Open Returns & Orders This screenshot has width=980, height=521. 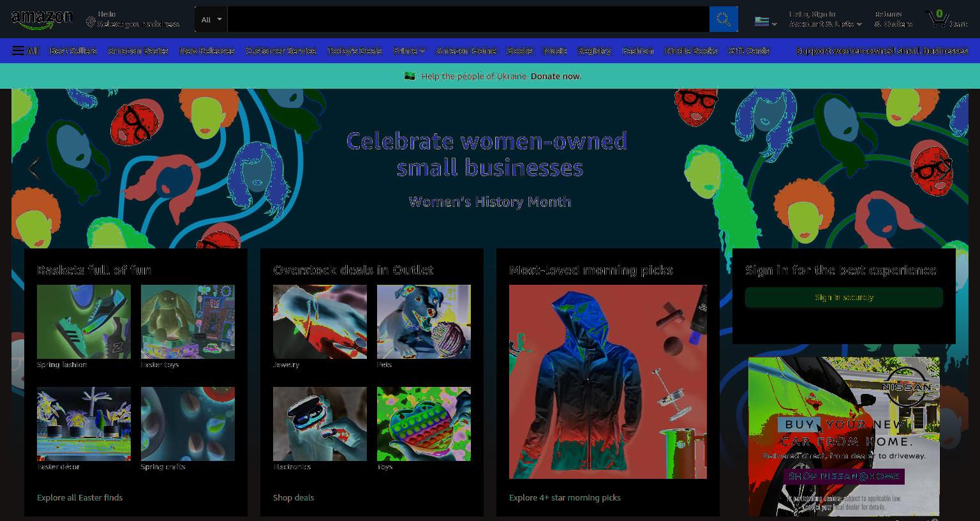coord(893,19)
